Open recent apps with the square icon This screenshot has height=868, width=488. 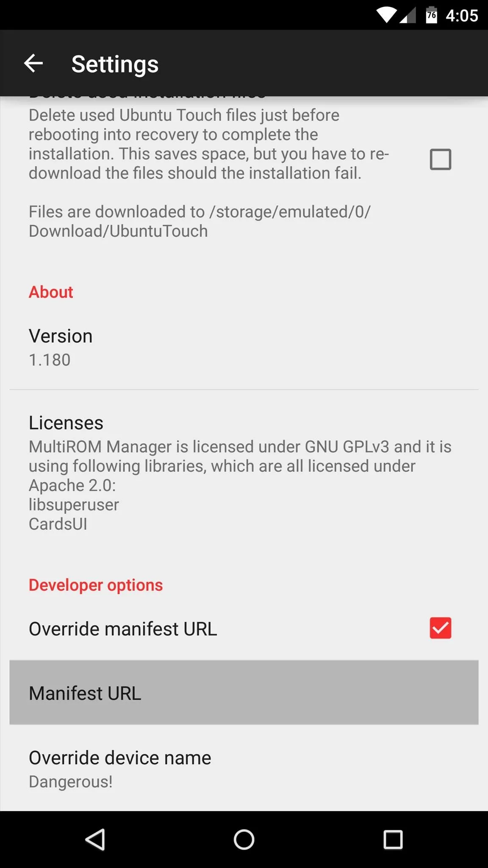click(x=393, y=839)
